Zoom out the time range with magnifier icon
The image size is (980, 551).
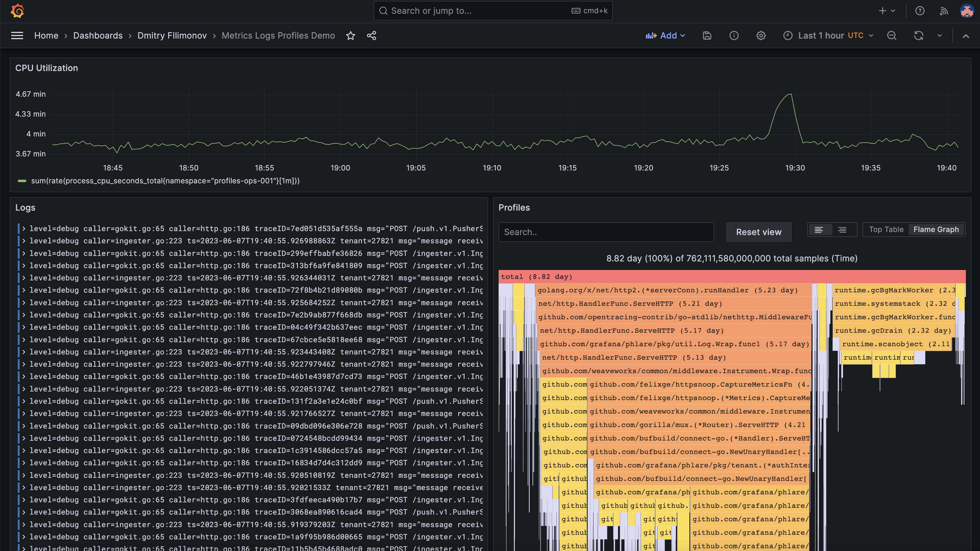892,36
